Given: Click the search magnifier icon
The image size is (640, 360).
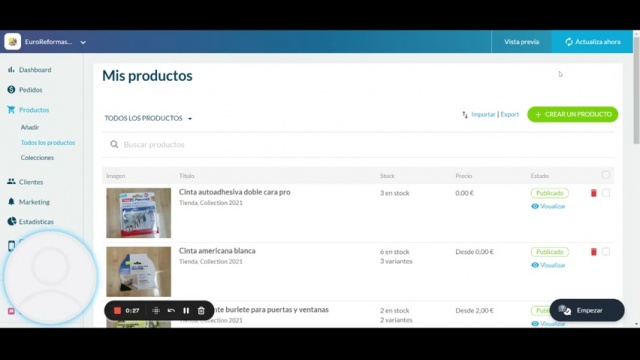Looking at the screenshot, I should (x=114, y=144).
